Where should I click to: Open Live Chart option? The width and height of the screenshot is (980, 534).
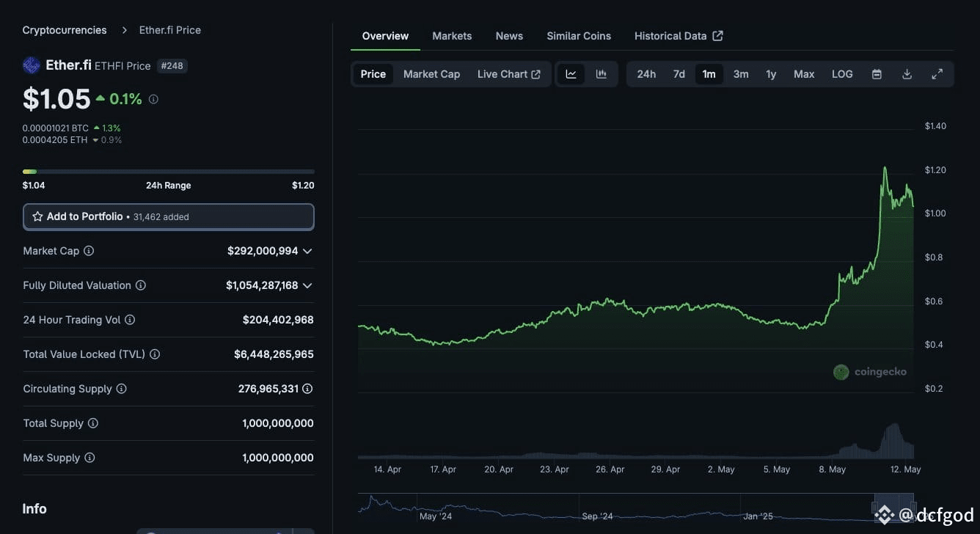coord(509,74)
